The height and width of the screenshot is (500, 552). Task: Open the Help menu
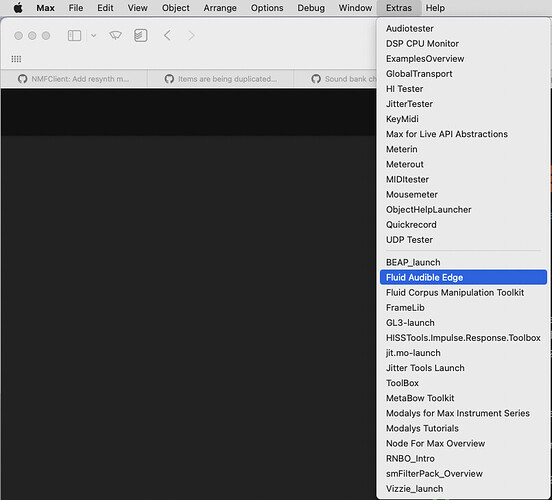point(435,8)
